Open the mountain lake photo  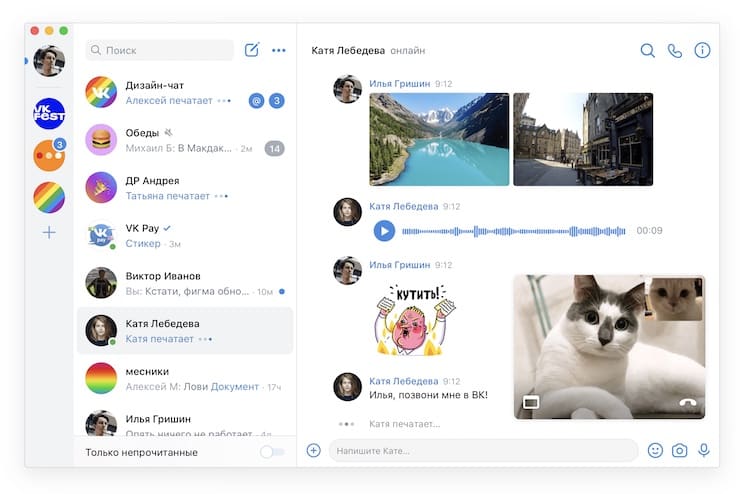click(x=439, y=139)
